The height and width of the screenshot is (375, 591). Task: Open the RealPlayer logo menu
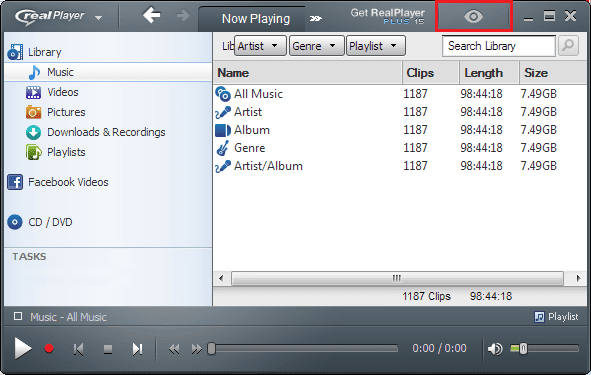tap(58, 17)
